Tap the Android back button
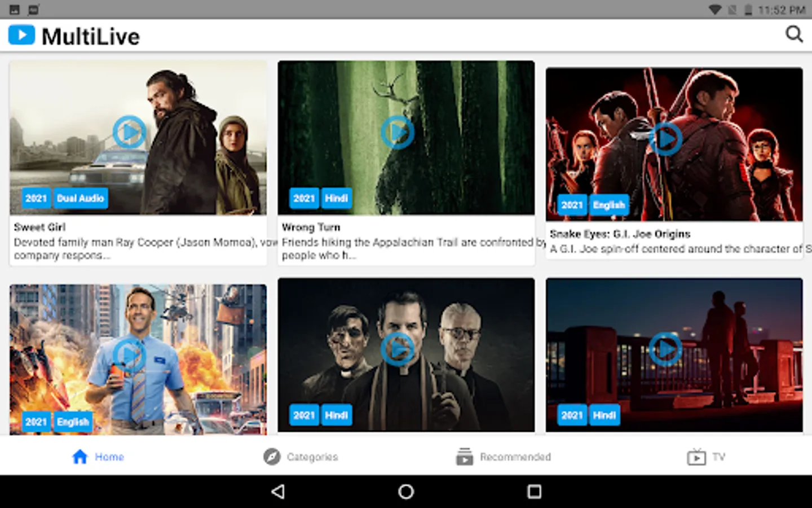This screenshot has width=812, height=508. click(277, 492)
